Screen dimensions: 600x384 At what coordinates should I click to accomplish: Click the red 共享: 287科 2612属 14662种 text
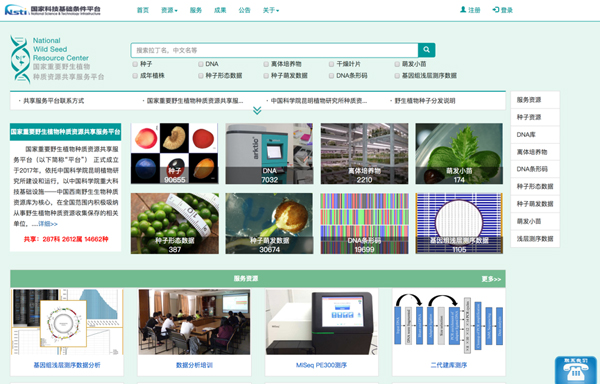66,239
